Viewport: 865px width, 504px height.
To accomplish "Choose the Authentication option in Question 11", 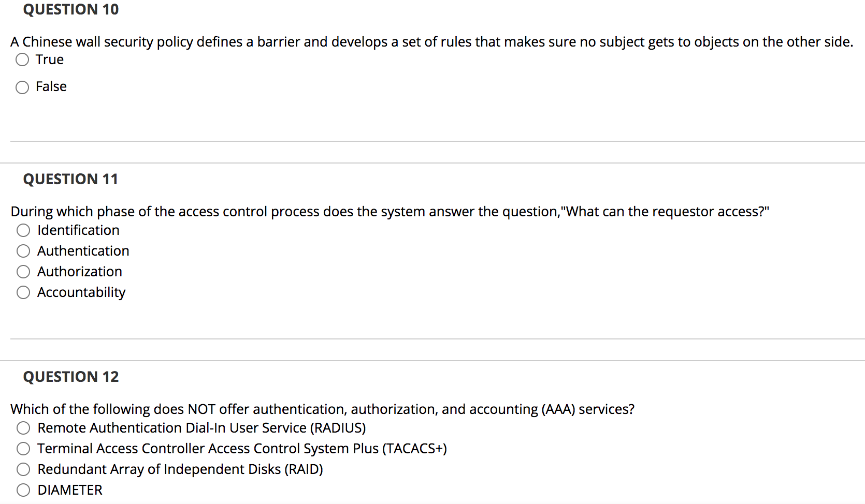I will (23, 251).
